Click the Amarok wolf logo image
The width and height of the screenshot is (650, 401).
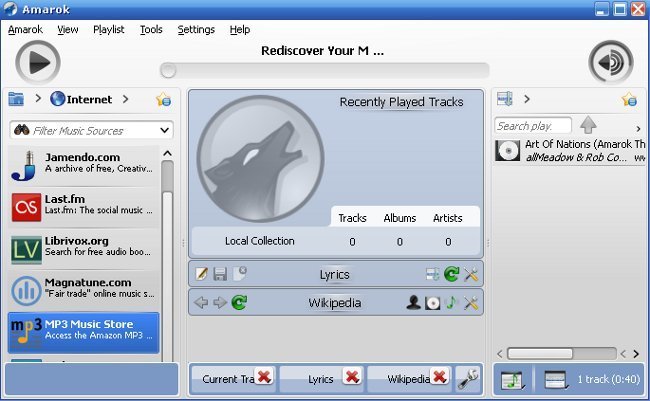pyautogui.click(x=260, y=159)
